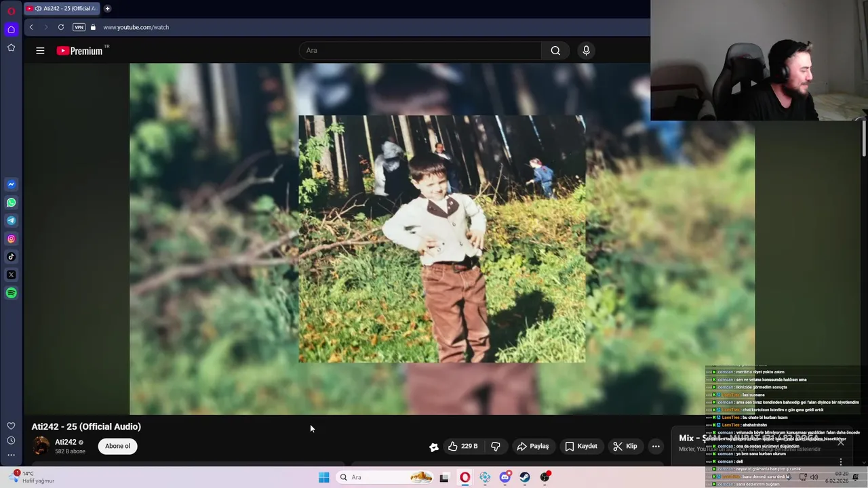Save video using Kaydet button
Viewport: 868px width, 488px height.
coord(581,447)
